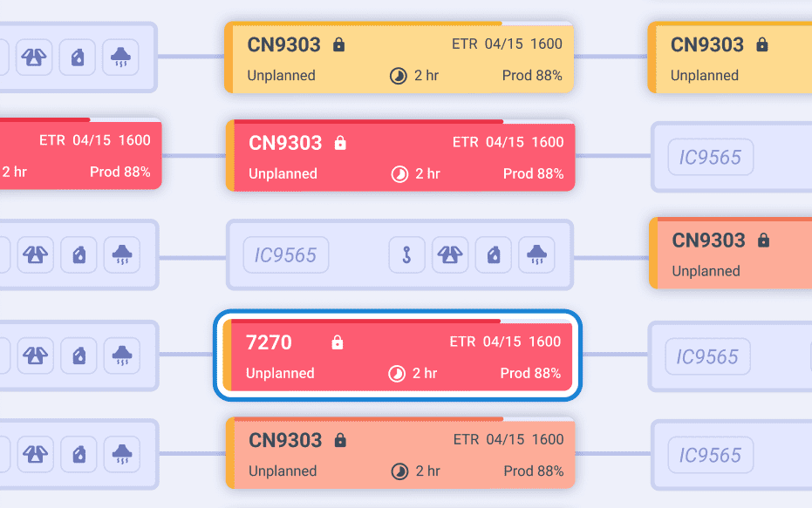
Task: Click the IC9565 chip right of the 7270 card
Action: coord(708,356)
